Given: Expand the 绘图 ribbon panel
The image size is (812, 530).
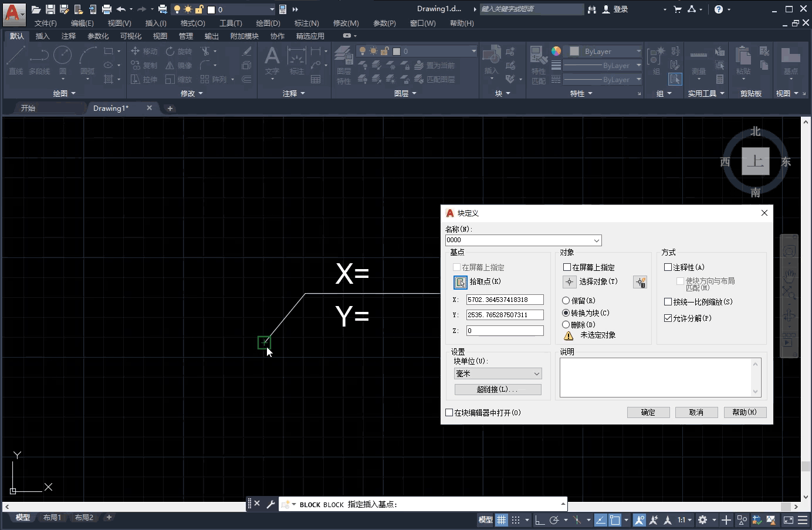Looking at the screenshot, I should pos(65,93).
